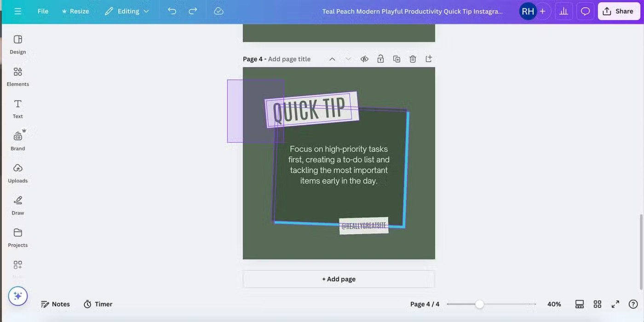Click the zoom slider handle
Viewport: 644px width, 322px height.
pos(479,304)
